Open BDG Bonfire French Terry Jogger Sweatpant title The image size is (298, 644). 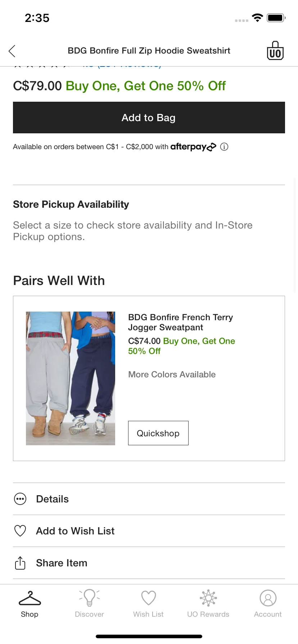pos(181,322)
